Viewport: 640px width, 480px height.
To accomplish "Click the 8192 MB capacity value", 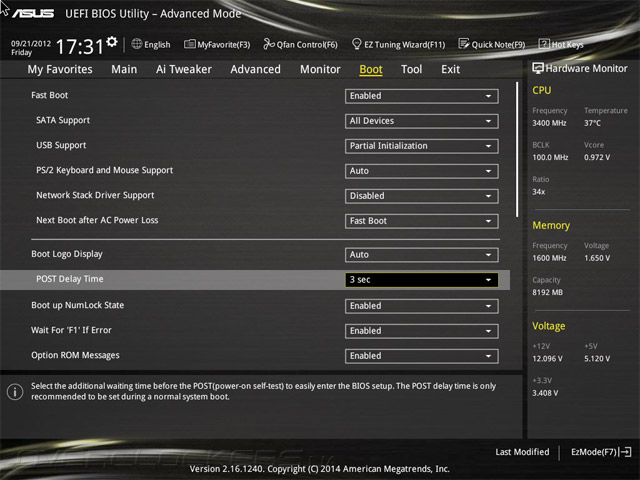I will 547,292.
